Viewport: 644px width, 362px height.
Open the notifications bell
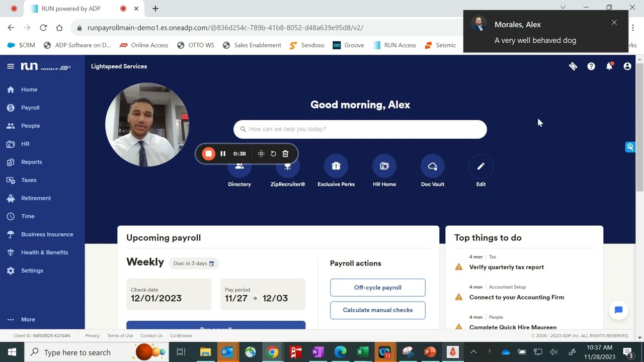click(609, 66)
